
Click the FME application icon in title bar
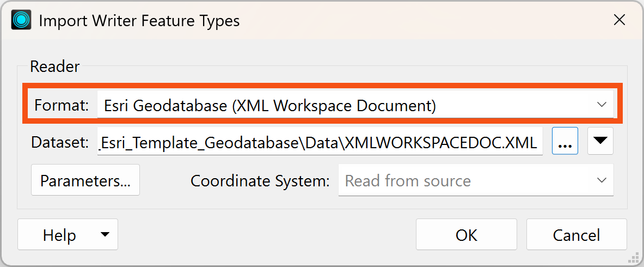(21, 20)
